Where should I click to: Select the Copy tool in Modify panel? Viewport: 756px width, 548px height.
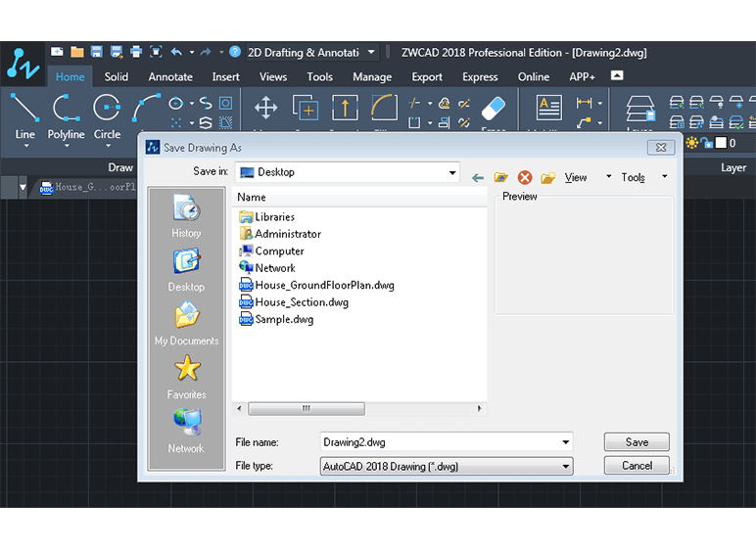point(306,107)
